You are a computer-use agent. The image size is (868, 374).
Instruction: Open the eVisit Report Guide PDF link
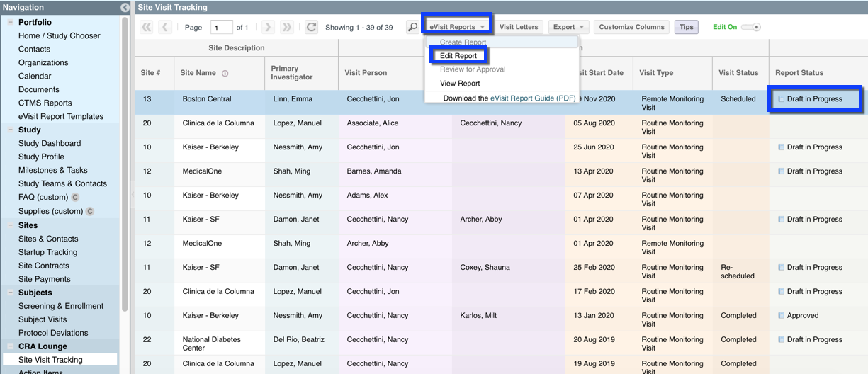[532, 98]
